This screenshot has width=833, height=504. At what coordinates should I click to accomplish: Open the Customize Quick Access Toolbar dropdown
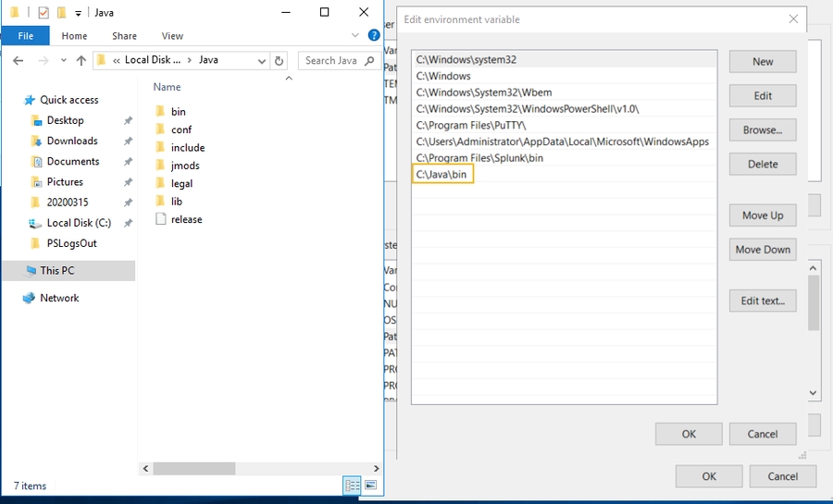click(78, 13)
